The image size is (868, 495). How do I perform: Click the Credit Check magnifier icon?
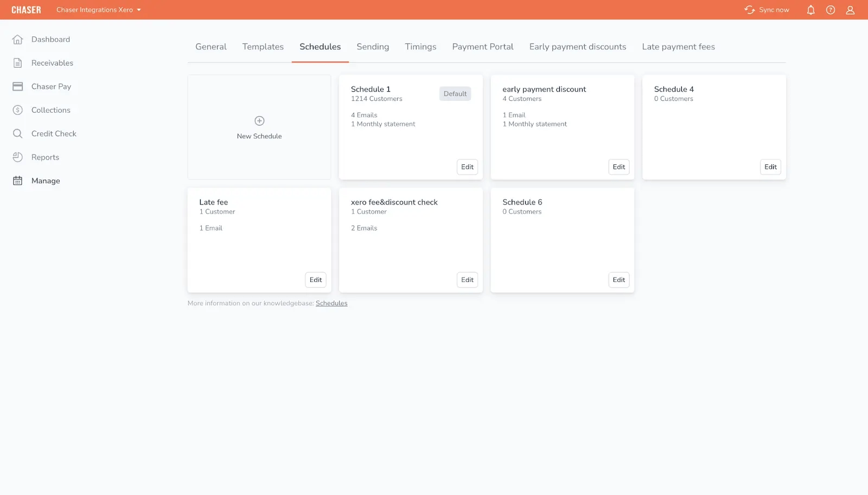[18, 134]
